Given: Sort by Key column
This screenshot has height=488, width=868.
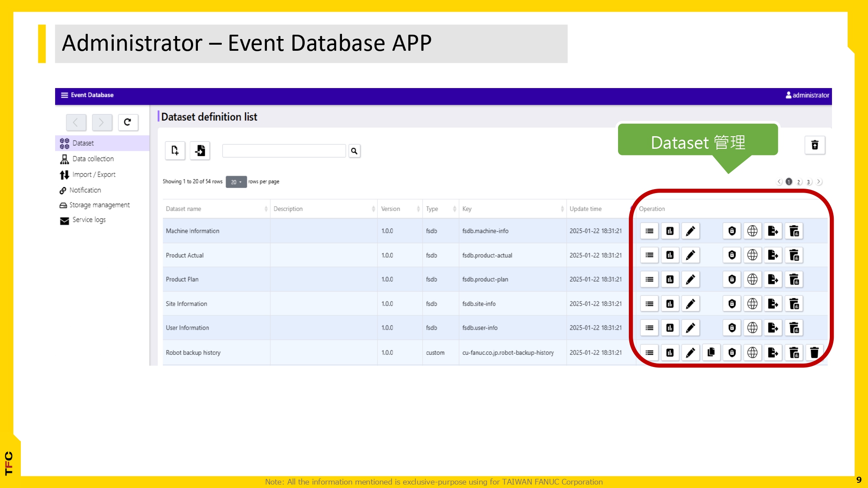Looking at the screenshot, I should 513,209.
